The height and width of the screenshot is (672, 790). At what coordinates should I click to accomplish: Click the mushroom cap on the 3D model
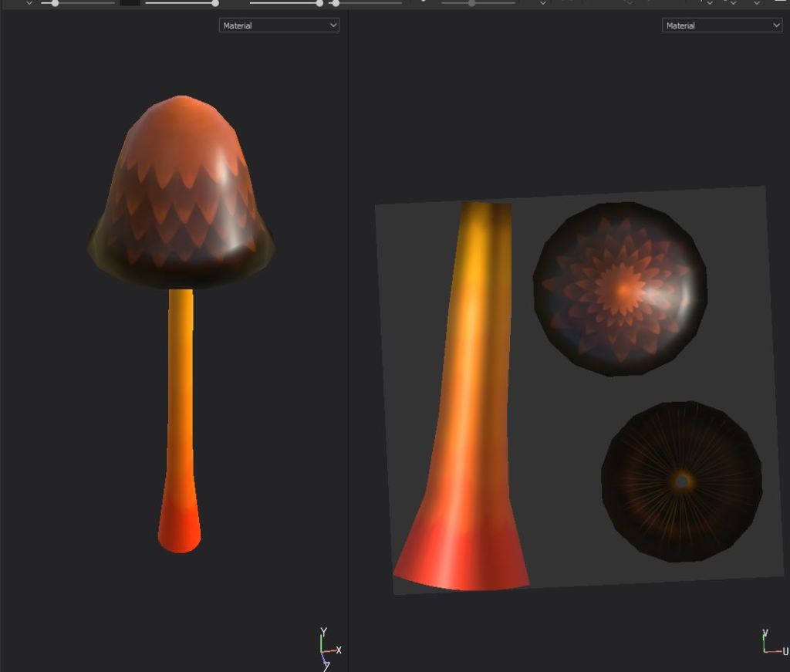pyautogui.click(x=181, y=193)
